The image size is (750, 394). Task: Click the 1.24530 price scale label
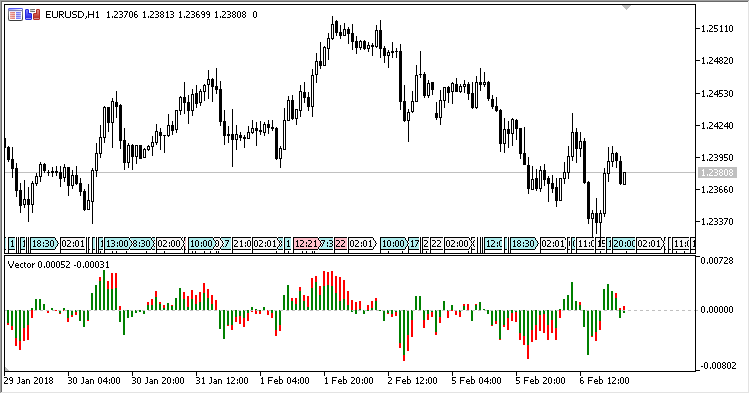(717, 94)
